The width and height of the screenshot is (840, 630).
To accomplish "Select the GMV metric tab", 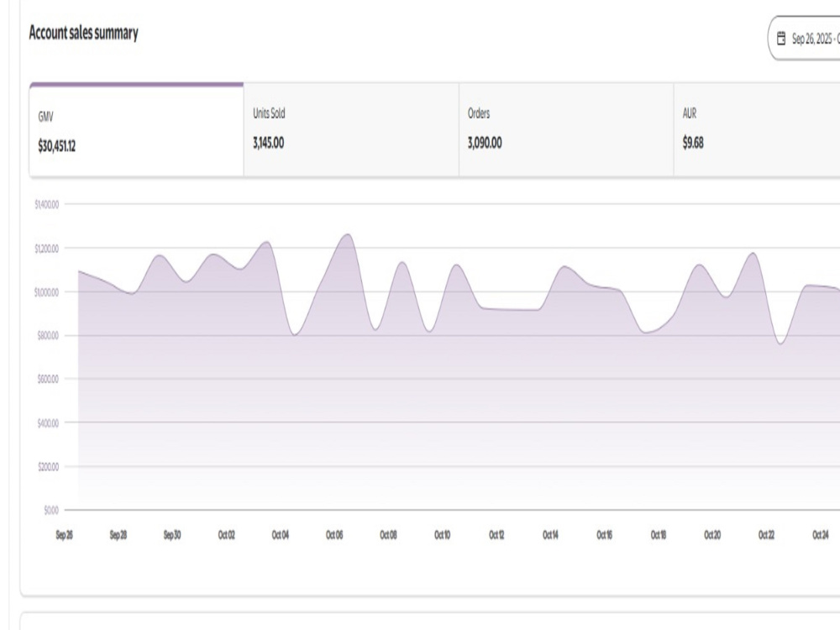I will (x=137, y=129).
